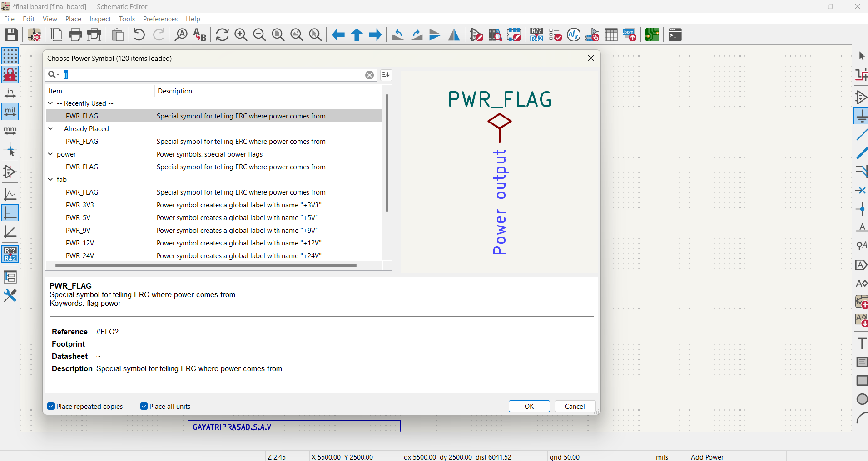
Task: Click the symbol list horizontal scrollbar
Action: pyautogui.click(x=206, y=265)
